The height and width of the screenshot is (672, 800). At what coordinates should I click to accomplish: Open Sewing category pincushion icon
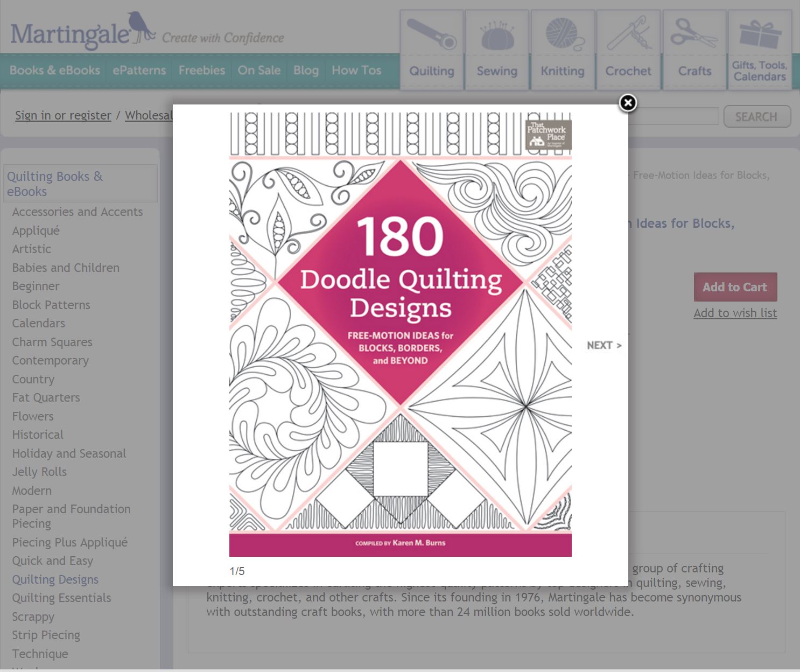497,36
